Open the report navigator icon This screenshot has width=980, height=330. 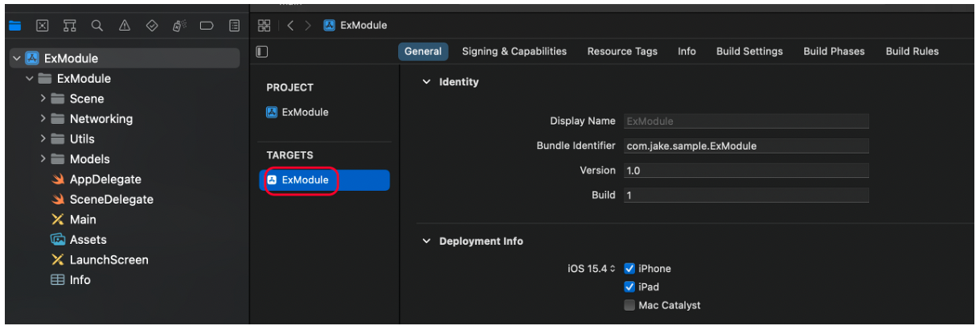(234, 26)
